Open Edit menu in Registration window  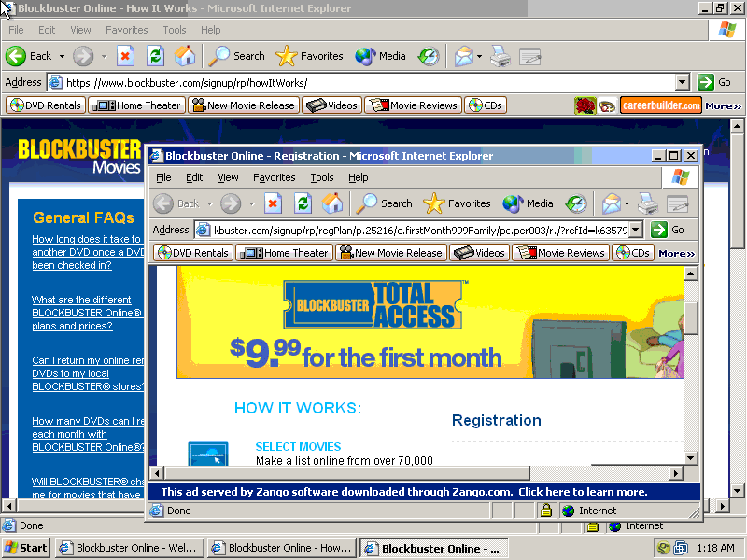[194, 177]
